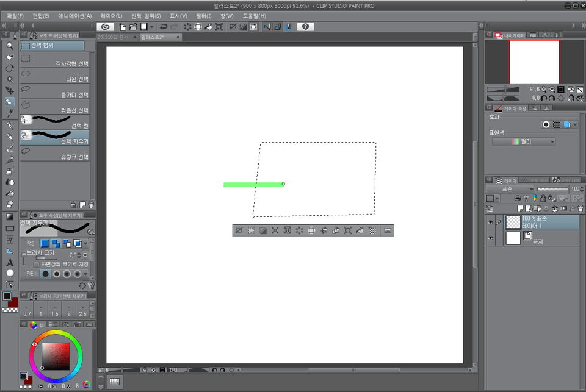
Task: Choose 슈링크 선택 sub tool
Action: click(x=54, y=154)
